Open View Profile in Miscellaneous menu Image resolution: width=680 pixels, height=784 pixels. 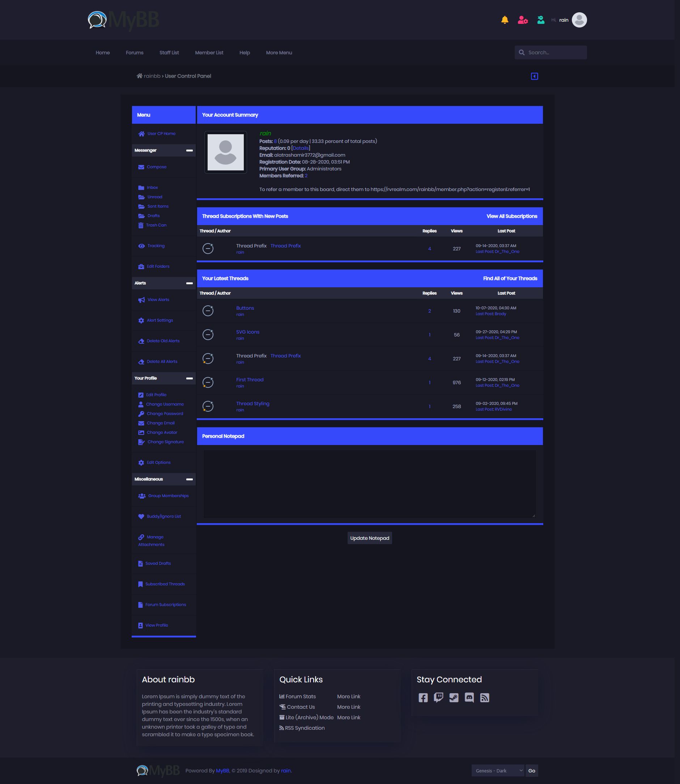156,626
